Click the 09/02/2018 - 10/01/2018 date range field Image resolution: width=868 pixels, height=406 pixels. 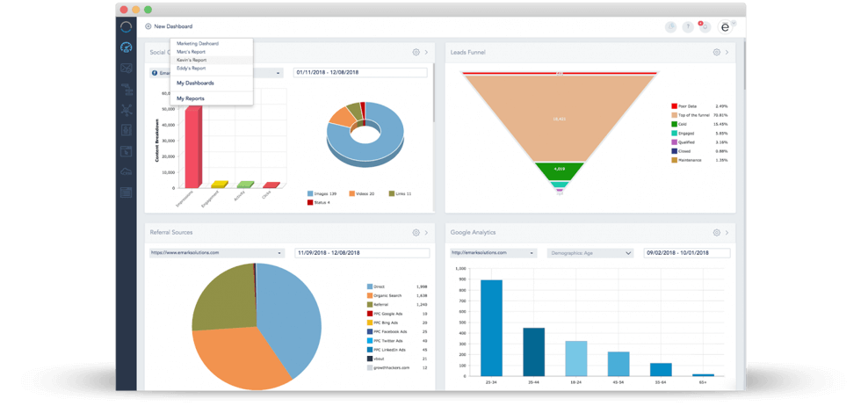pyautogui.click(x=686, y=252)
